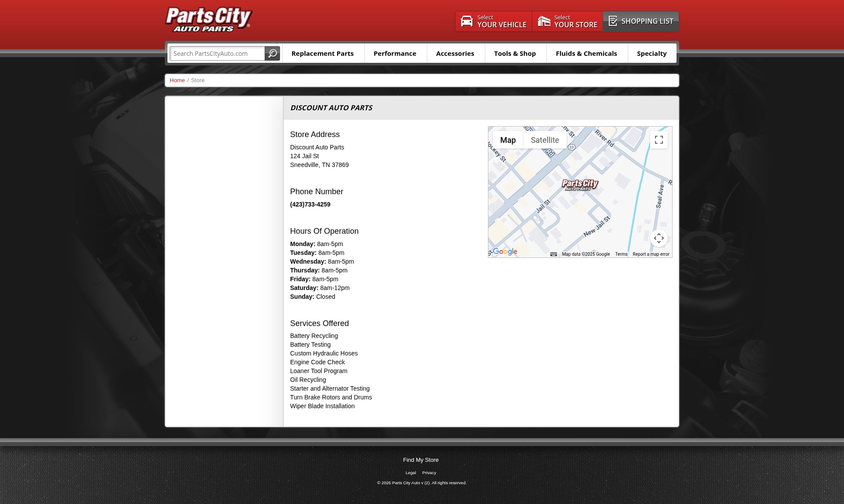Image resolution: width=844 pixels, height=504 pixels.
Task: Open the map Terms link
Action: point(621,254)
